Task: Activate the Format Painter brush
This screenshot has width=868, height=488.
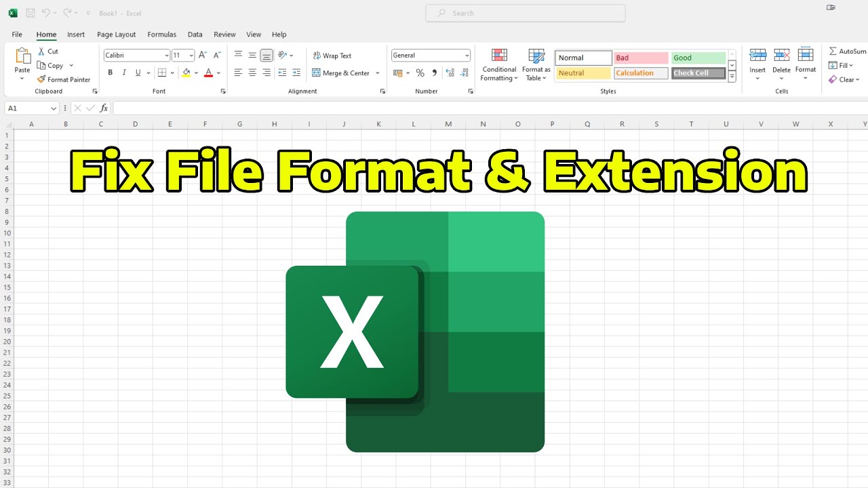Action: click(x=41, y=79)
